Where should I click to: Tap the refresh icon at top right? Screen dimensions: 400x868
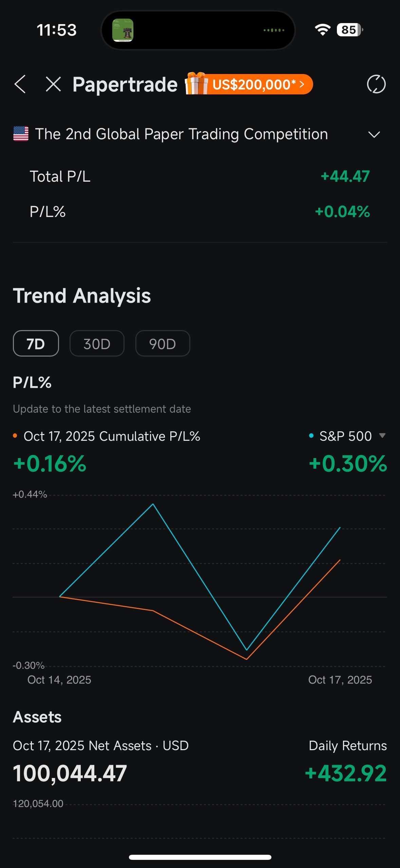tap(376, 84)
